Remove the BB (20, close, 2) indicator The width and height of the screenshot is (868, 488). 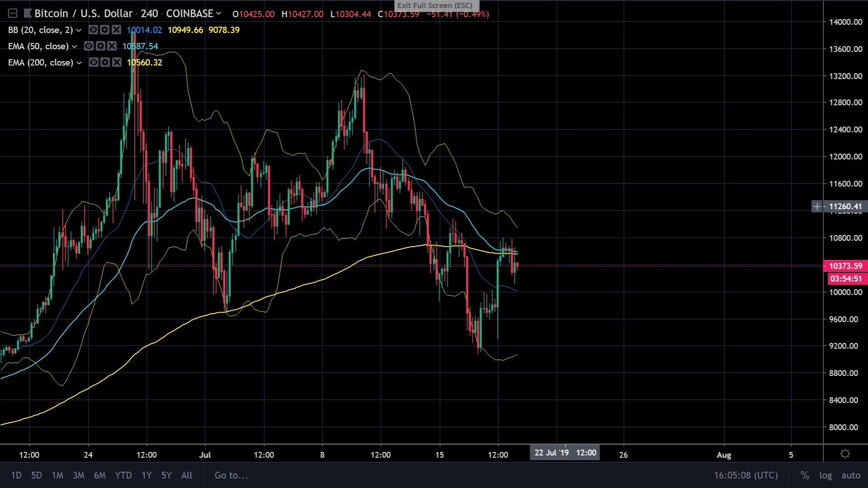click(x=117, y=30)
